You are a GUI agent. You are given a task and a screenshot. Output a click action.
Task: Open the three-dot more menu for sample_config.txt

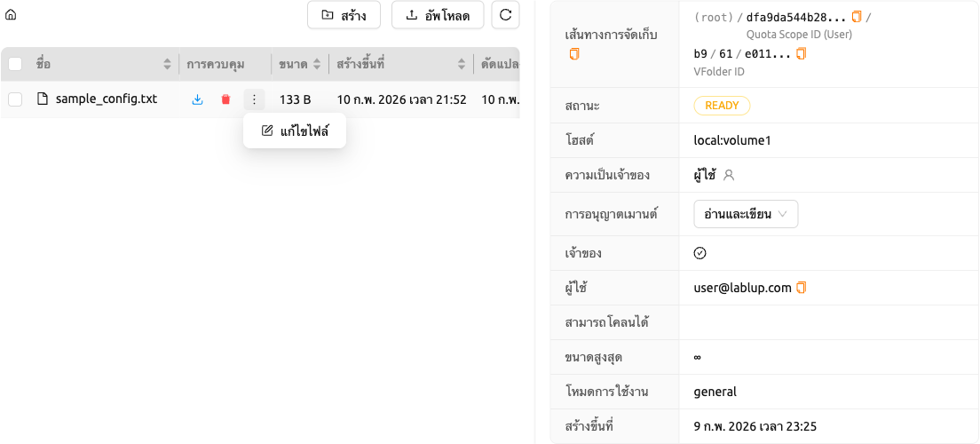coord(254,99)
